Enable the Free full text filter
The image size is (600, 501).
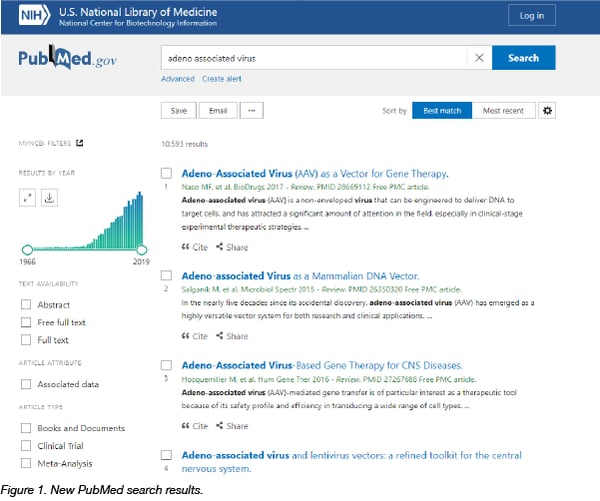click(x=26, y=322)
